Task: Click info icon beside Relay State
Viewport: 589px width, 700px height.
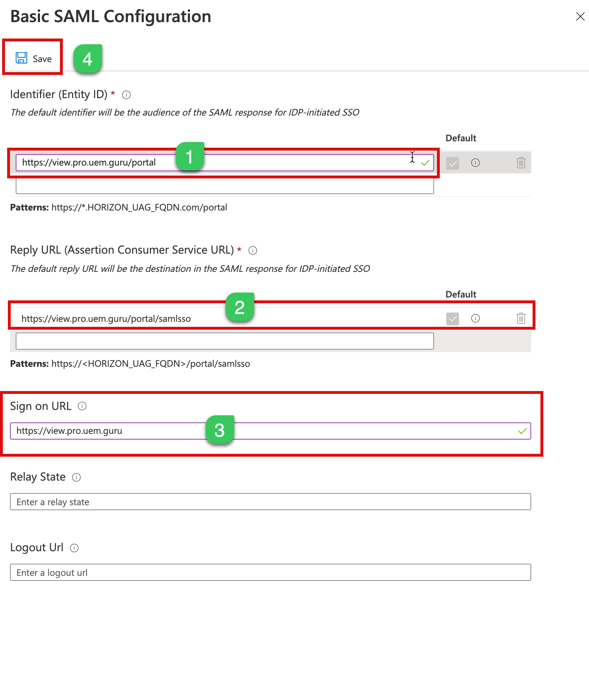Action: click(x=76, y=477)
